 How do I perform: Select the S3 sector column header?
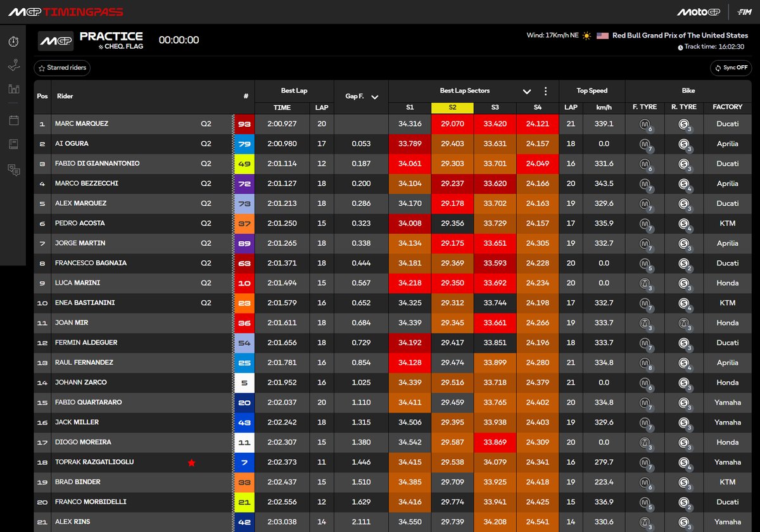495,108
